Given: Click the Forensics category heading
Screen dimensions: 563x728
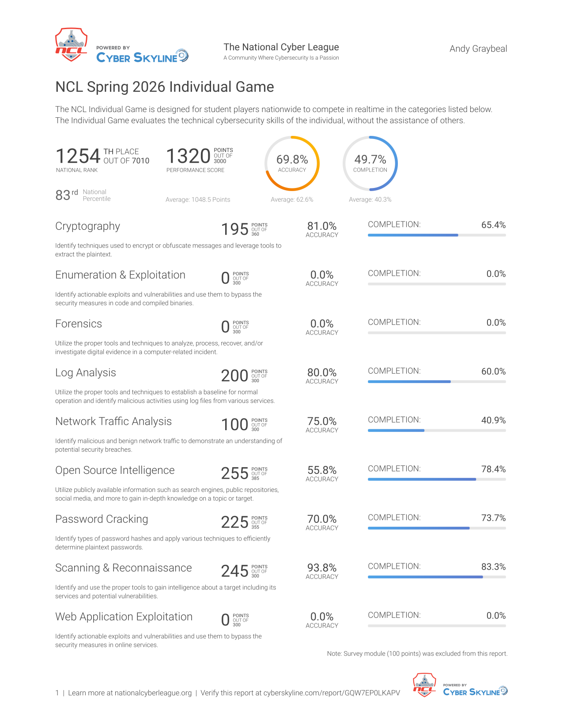Looking at the screenshot, I should (79, 324).
